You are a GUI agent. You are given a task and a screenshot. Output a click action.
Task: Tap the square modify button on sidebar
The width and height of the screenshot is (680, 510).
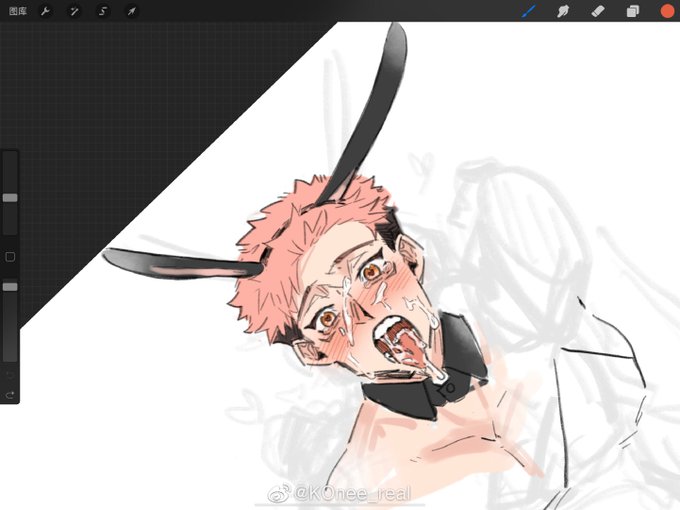10,257
